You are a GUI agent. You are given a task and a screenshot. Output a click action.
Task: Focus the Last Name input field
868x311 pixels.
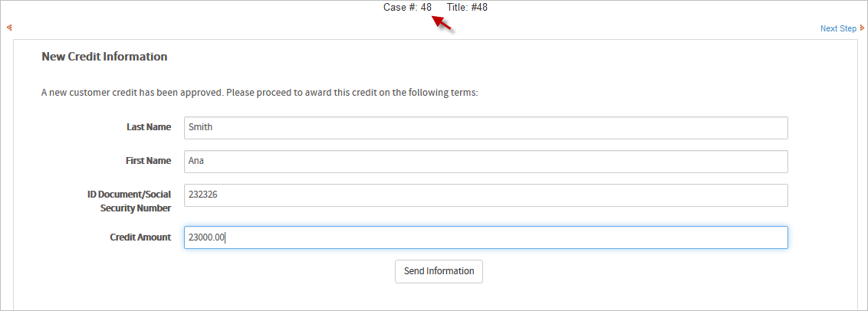485,128
